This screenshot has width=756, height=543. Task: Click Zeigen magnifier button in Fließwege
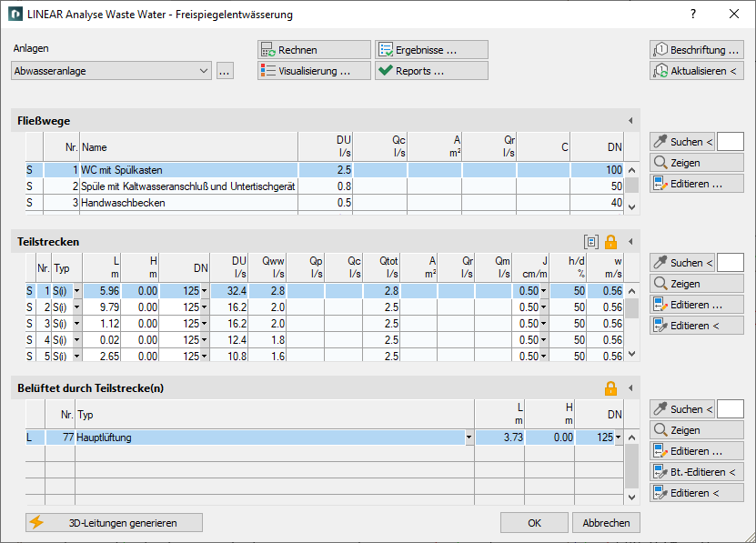697,163
